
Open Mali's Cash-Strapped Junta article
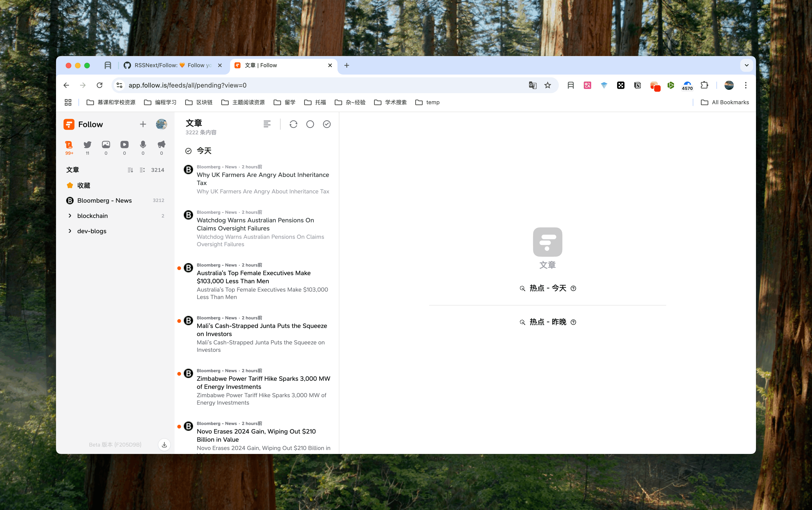pyautogui.click(x=257, y=334)
